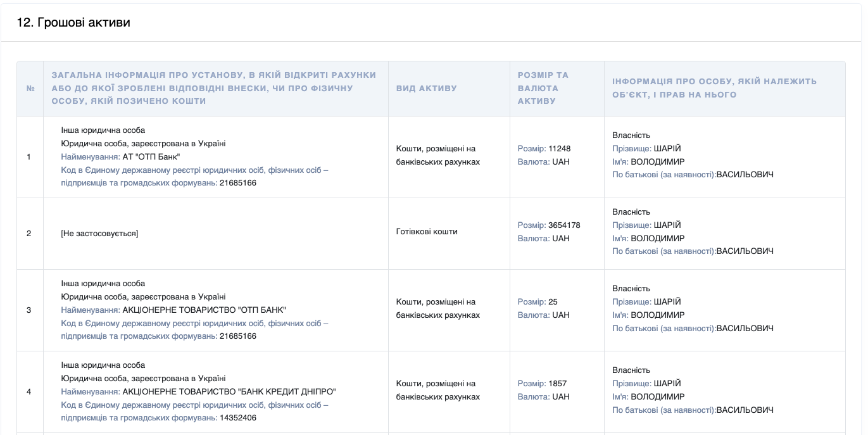
Task: Click the registry code 21685166 in row 1
Action: (237, 183)
